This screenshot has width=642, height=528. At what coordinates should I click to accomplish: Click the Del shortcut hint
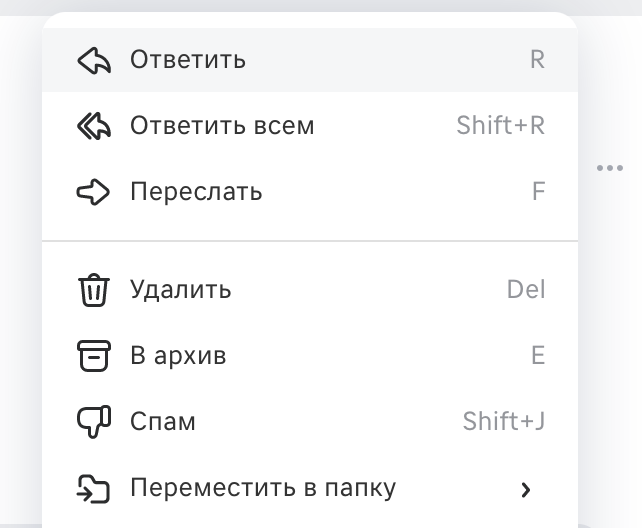click(526, 290)
